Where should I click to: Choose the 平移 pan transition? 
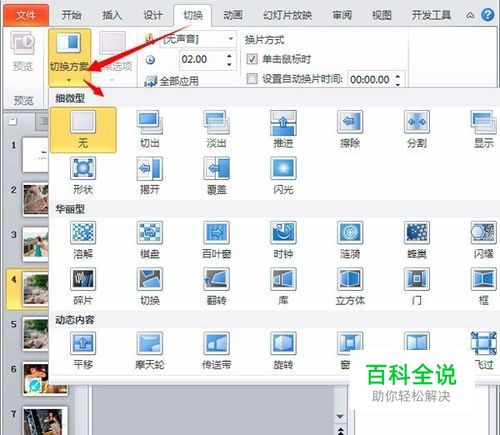point(83,351)
